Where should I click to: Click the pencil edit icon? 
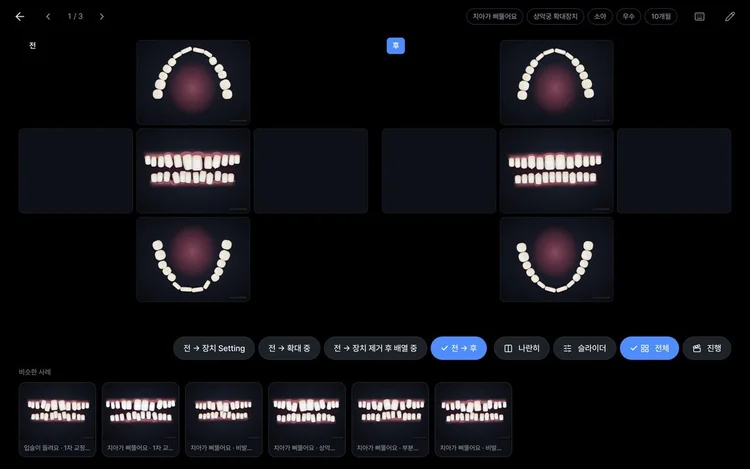729,17
